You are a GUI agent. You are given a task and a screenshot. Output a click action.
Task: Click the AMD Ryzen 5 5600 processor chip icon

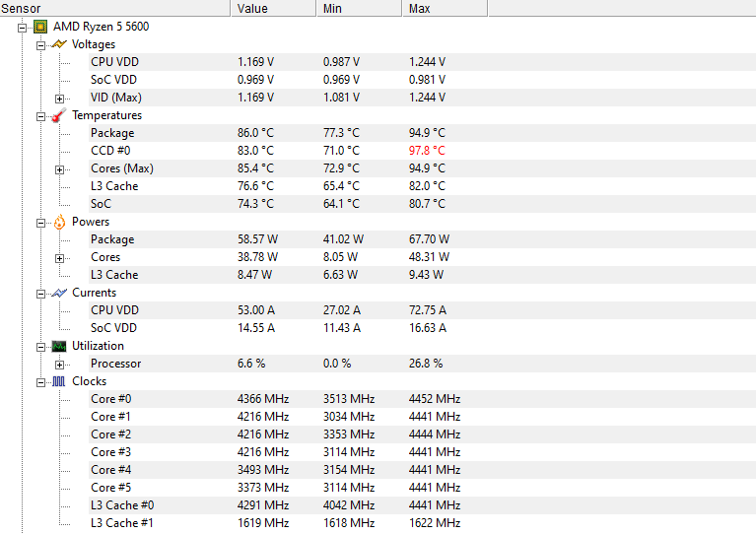[40, 27]
